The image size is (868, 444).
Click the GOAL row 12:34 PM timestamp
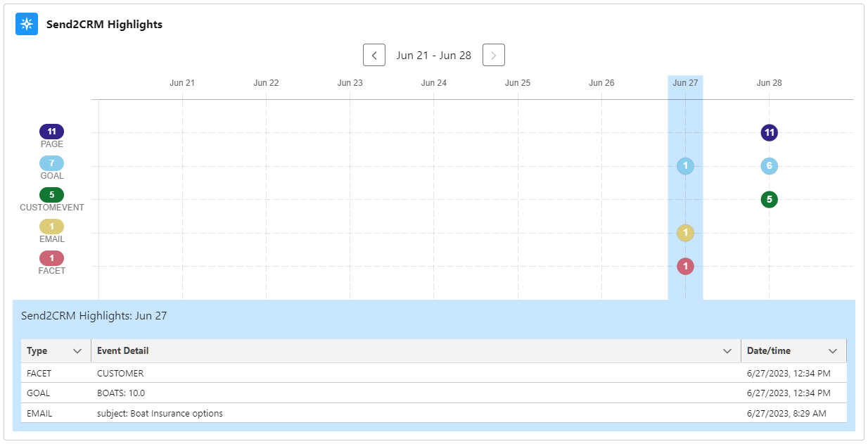[789, 393]
